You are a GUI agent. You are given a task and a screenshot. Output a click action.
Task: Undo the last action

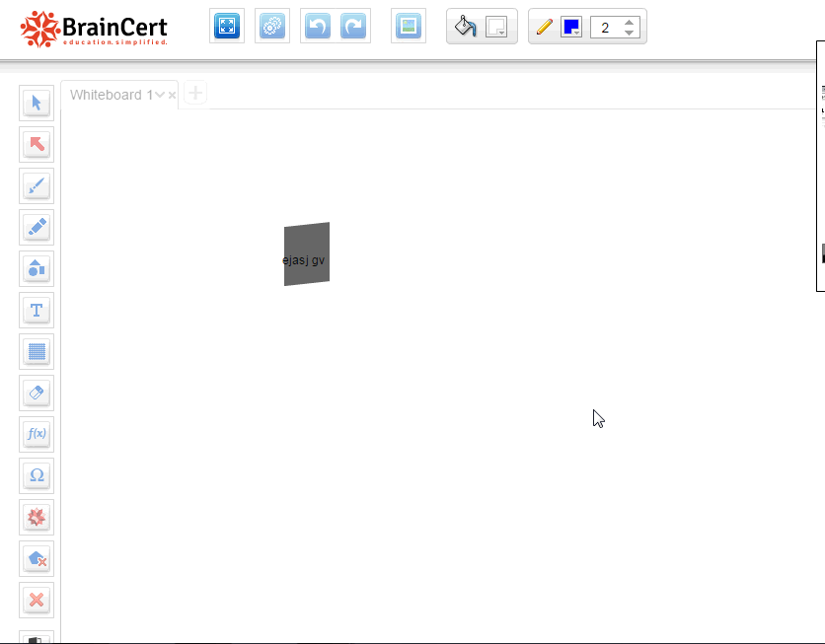pyautogui.click(x=317, y=26)
